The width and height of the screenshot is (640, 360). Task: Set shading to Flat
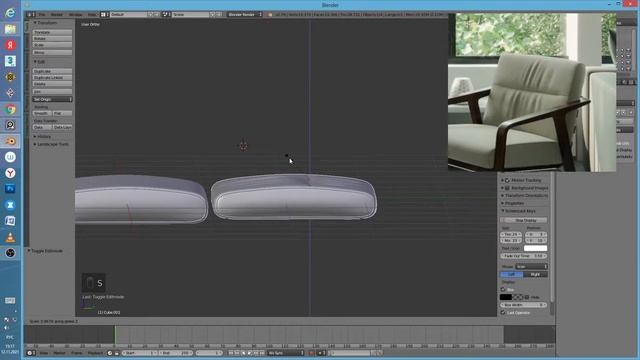coord(62,113)
